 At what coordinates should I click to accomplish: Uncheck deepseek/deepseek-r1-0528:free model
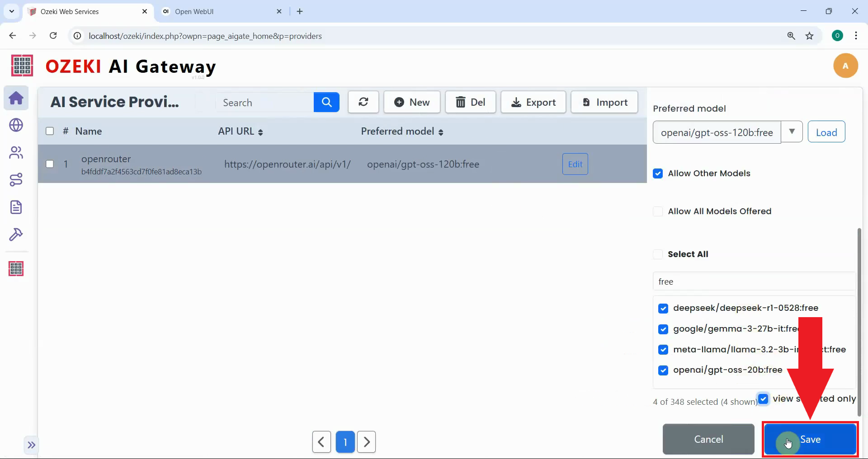663,308
